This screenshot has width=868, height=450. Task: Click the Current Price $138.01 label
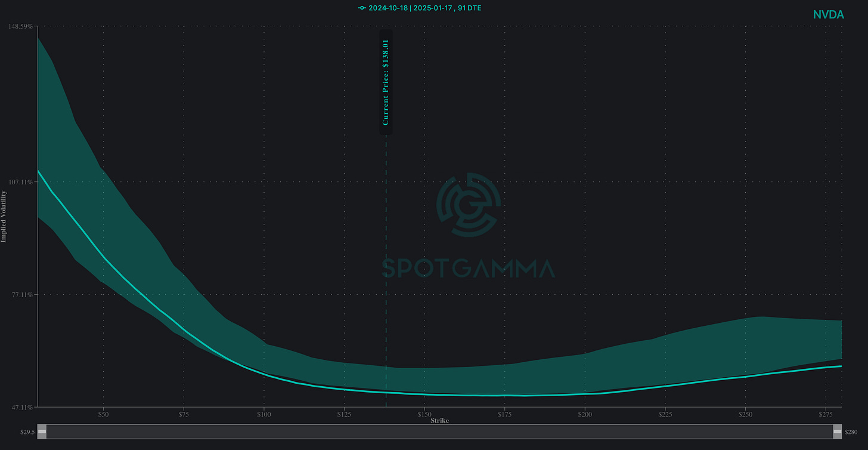[x=386, y=82]
